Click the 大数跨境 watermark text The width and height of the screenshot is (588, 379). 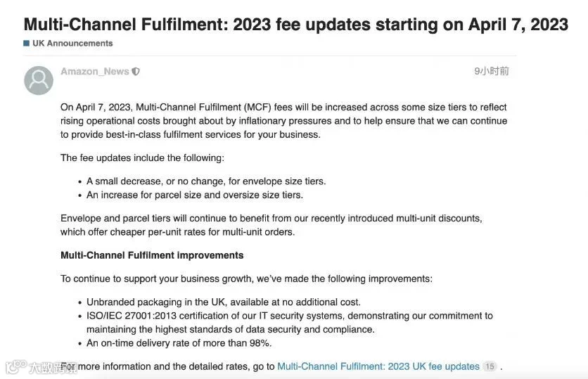[53, 368]
